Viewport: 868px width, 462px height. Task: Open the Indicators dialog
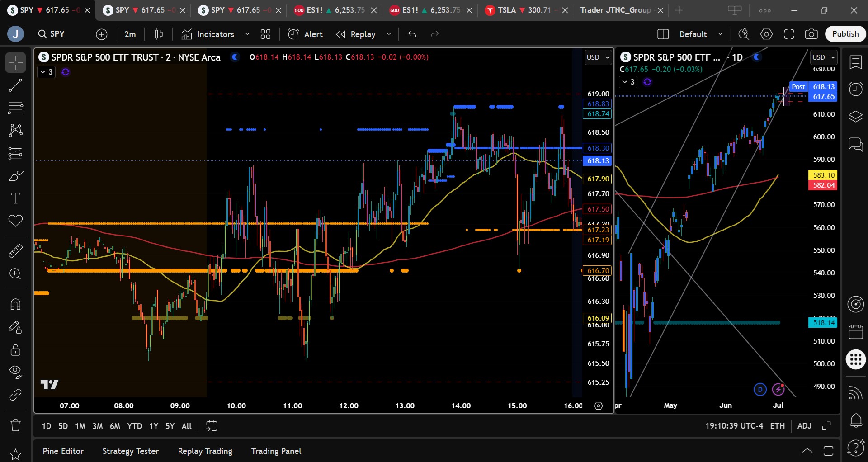coord(208,34)
